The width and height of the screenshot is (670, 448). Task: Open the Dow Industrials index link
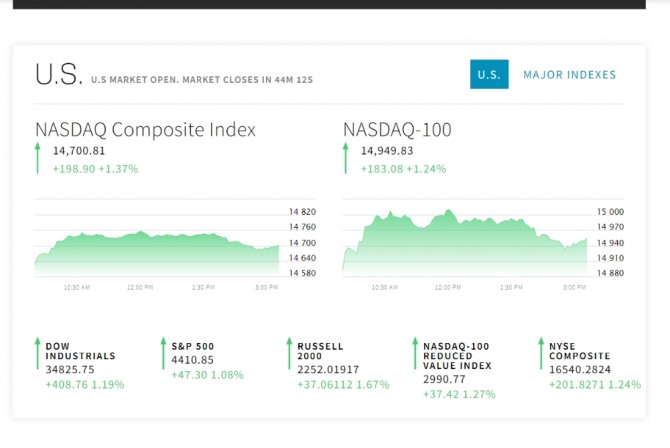(80, 351)
